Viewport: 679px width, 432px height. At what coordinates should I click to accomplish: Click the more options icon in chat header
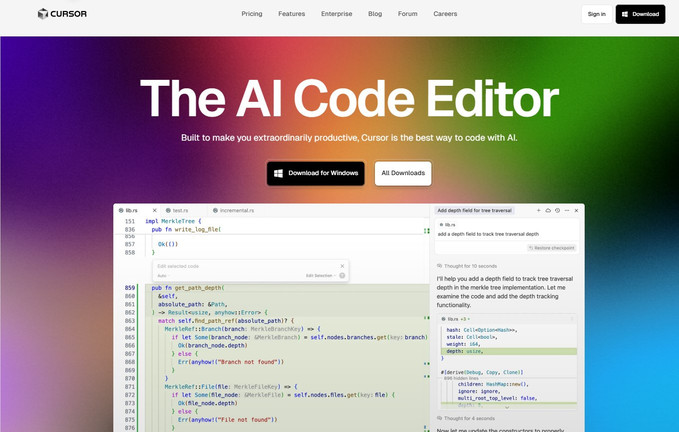click(x=567, y=211)
